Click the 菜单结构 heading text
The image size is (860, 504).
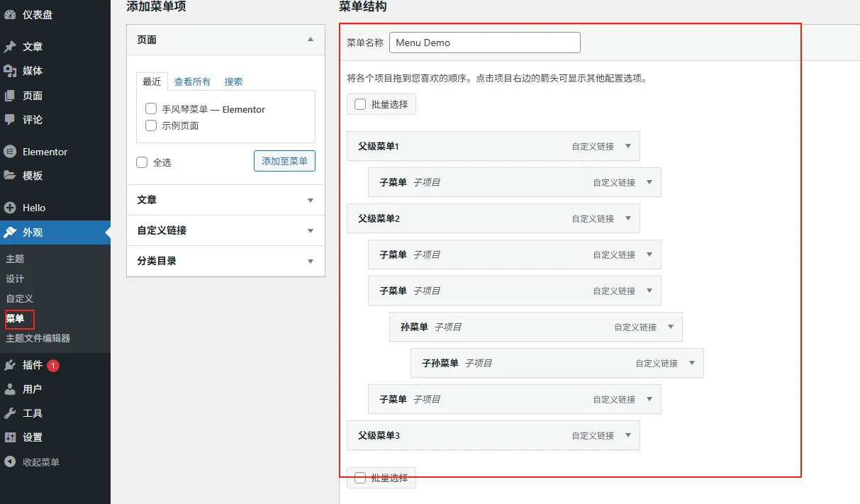tap(363, 6)
